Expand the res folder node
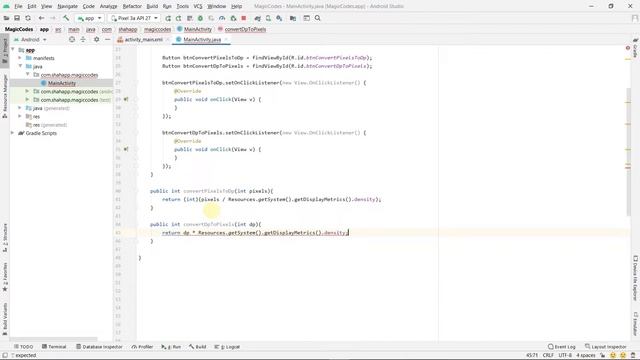This screenshot has height=360, width=640. point(20,116)
